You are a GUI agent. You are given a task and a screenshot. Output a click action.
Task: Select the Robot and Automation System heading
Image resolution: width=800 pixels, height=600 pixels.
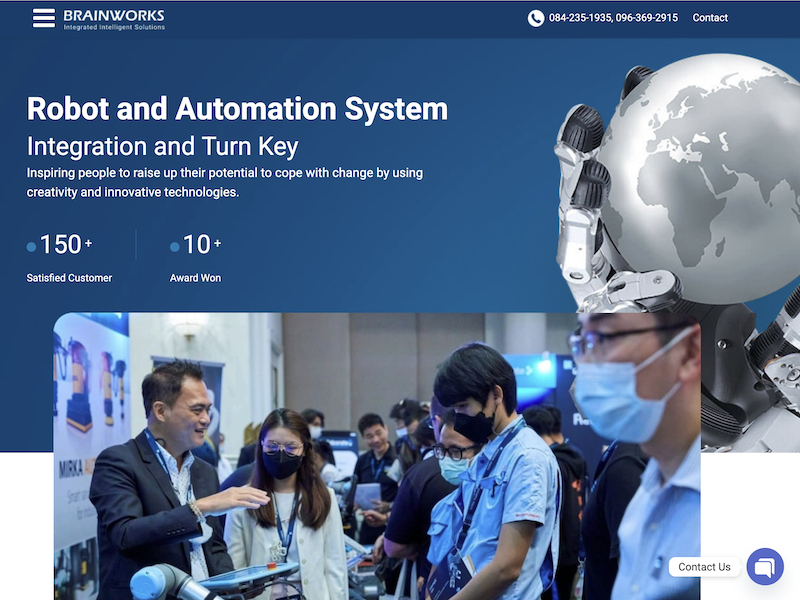coord(237,108)
